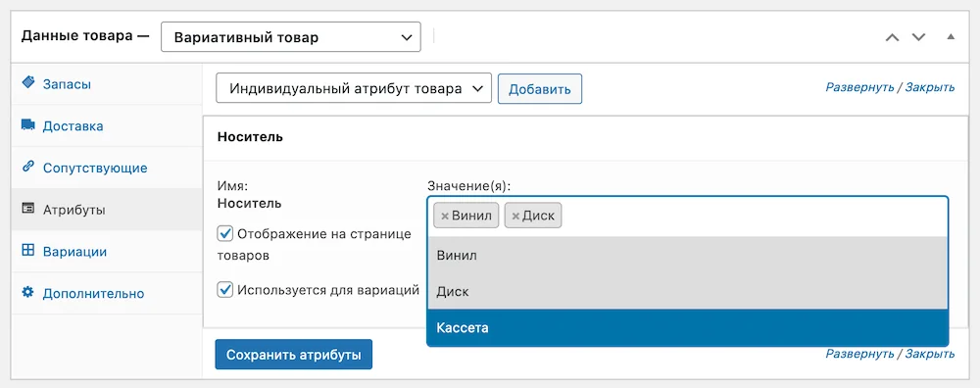Toggle Отображение на странице товаров checkbox

(225, 234)
